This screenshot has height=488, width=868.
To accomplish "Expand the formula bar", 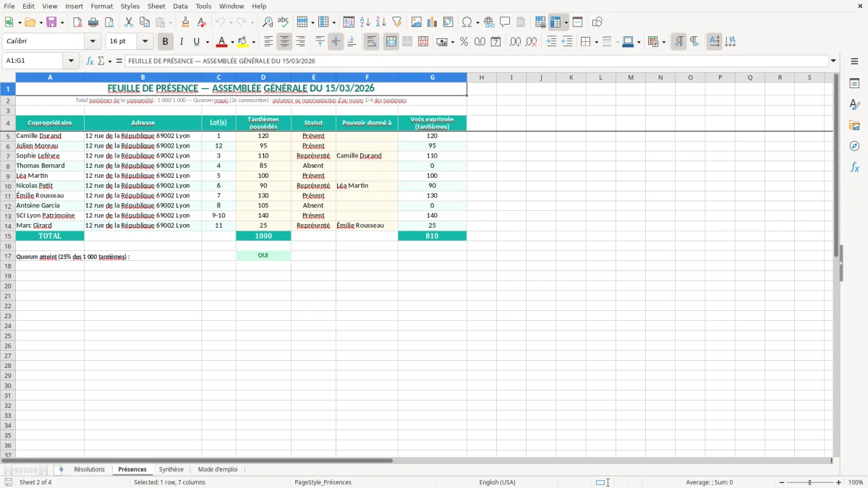I will point(833,61).
